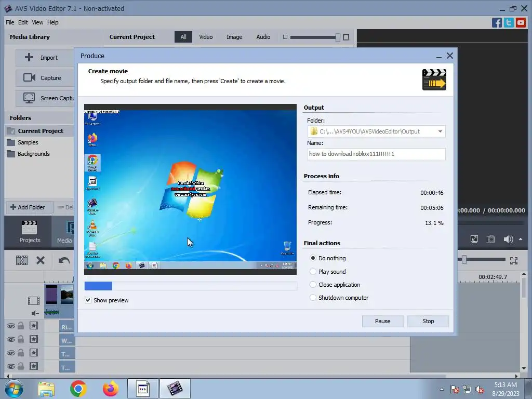The height and width of the screenshot is (399, 532).
Task: Select the Do nothing radio option
Action: (x=313, y=258)
